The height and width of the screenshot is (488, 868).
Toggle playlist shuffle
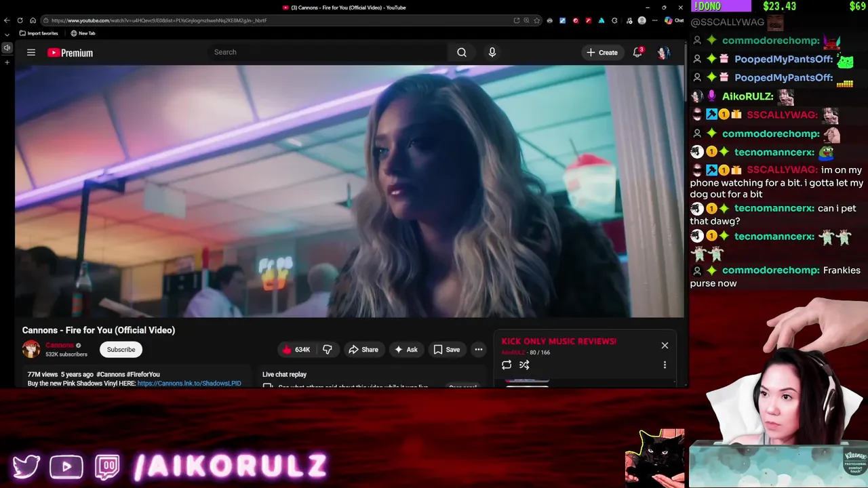click(524, 365)
